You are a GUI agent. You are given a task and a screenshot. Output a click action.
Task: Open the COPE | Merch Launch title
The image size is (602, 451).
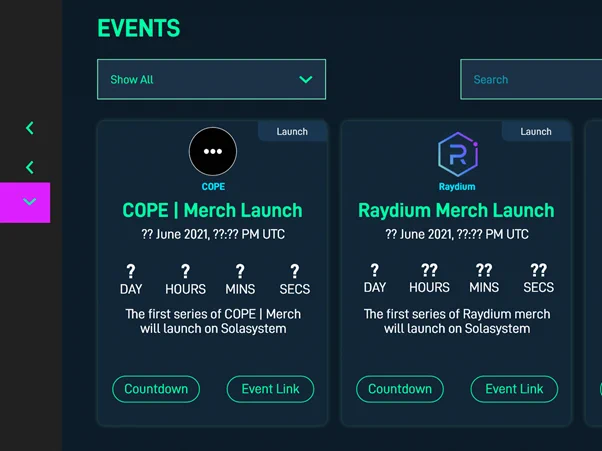(x=212, y=210)
